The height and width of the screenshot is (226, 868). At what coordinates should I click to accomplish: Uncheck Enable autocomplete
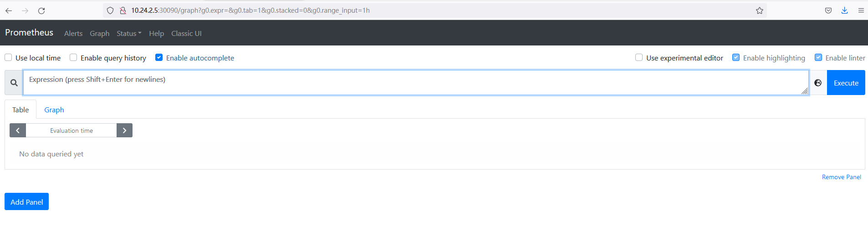coord(159,57)
